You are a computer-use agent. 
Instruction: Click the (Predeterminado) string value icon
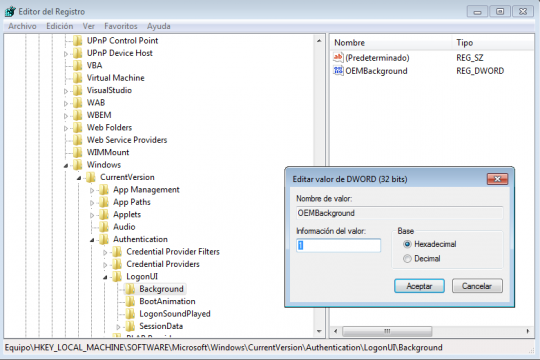pos(338,57)
